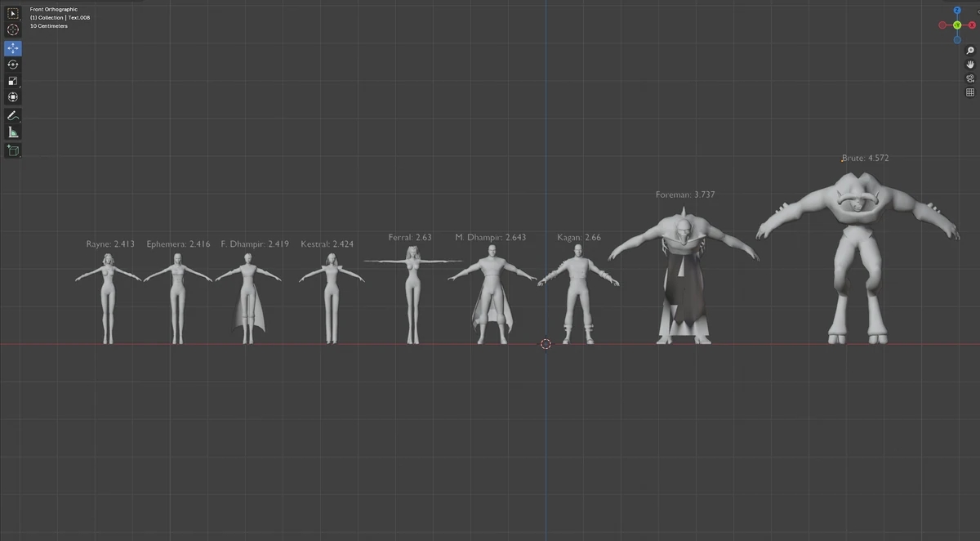Screen dimensions: 980x541
Task: Click the pan view hand icon
Action: click(970, 65)
